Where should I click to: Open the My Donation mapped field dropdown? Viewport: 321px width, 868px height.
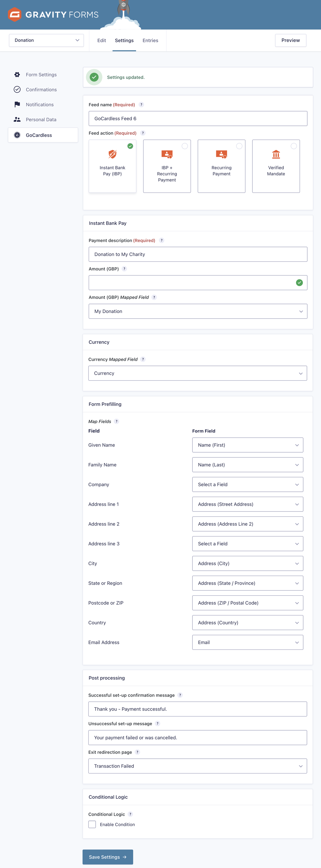tap(198, 311)
